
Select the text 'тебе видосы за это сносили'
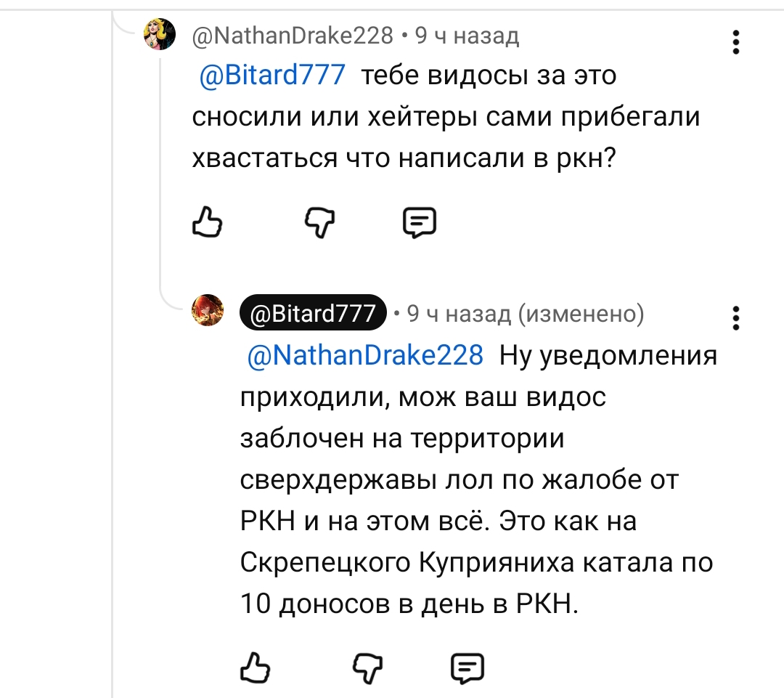pyautogui.click(x=404, y=96)
